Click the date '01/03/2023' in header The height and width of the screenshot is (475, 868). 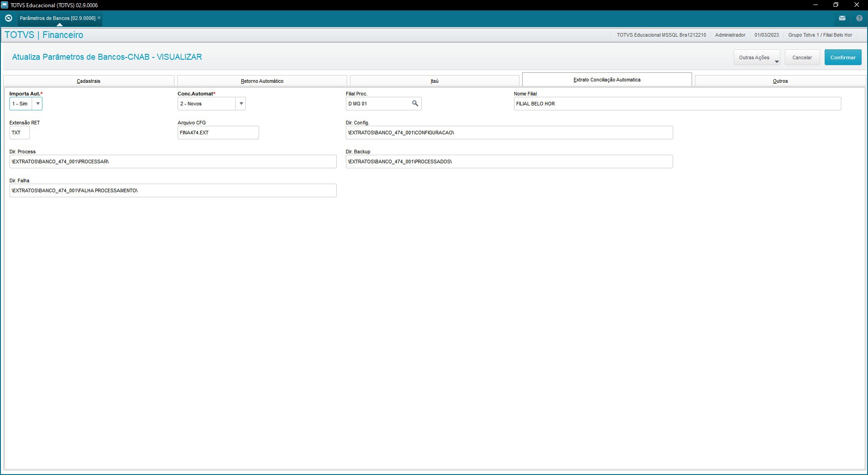coord(767,35)
